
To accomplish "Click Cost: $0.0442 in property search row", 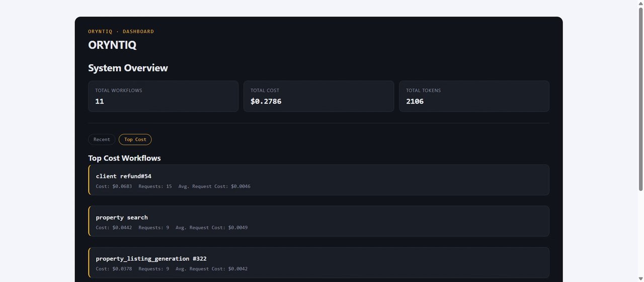I will point(114,228).
